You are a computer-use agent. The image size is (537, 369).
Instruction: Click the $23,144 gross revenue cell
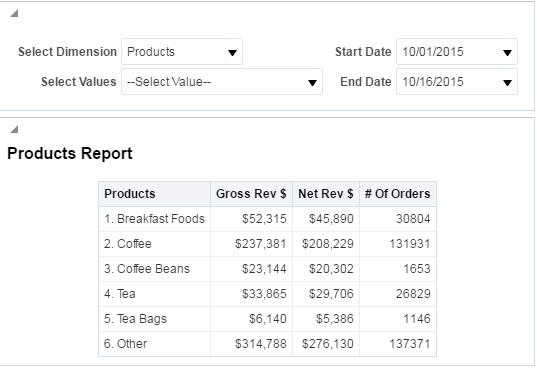[x=251, y=269]
